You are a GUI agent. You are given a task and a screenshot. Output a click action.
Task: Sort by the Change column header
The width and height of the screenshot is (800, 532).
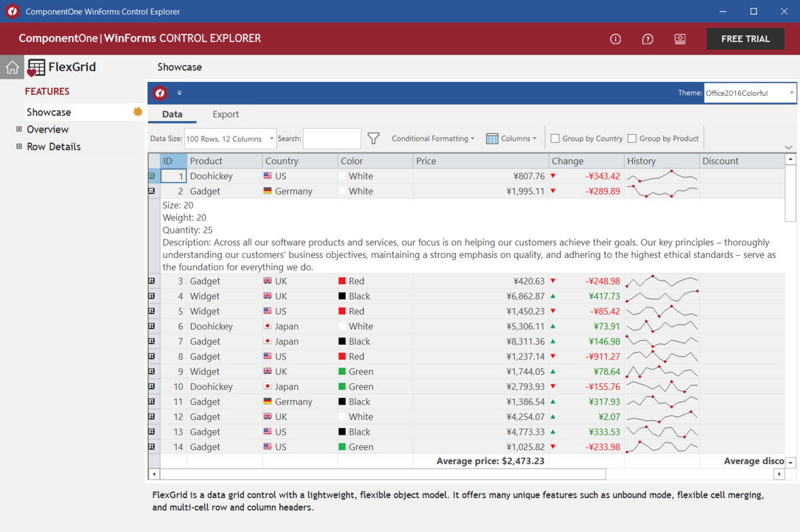(587, 161)
